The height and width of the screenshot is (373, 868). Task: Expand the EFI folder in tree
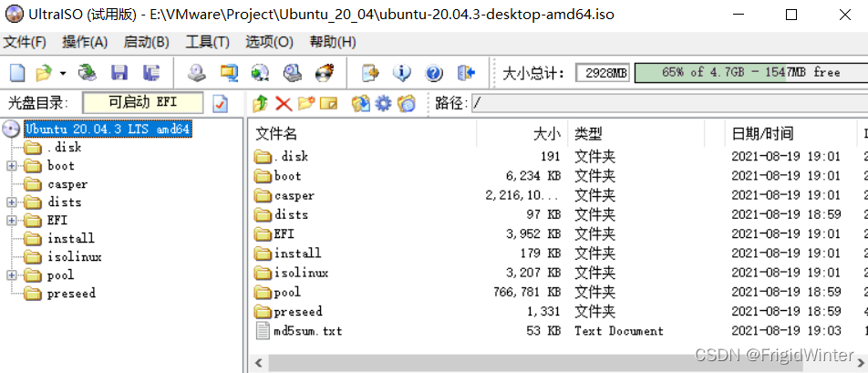[x=12, y=221]
